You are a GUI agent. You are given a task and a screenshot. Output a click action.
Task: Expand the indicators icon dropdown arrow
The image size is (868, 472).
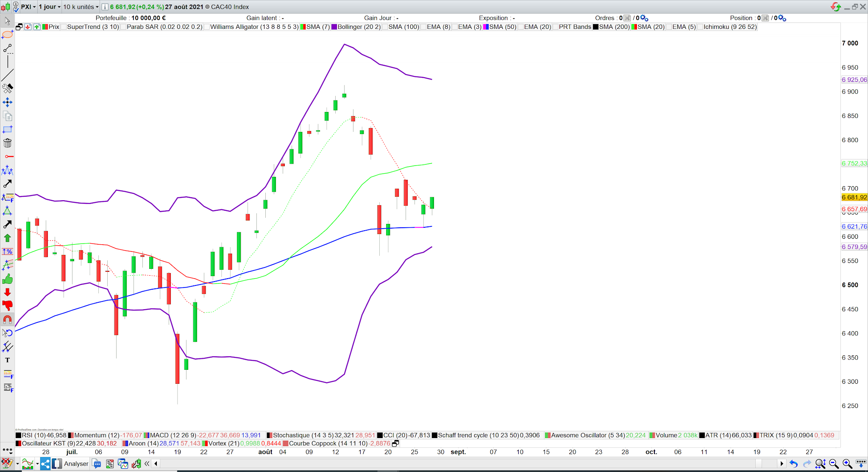[37, 464]
